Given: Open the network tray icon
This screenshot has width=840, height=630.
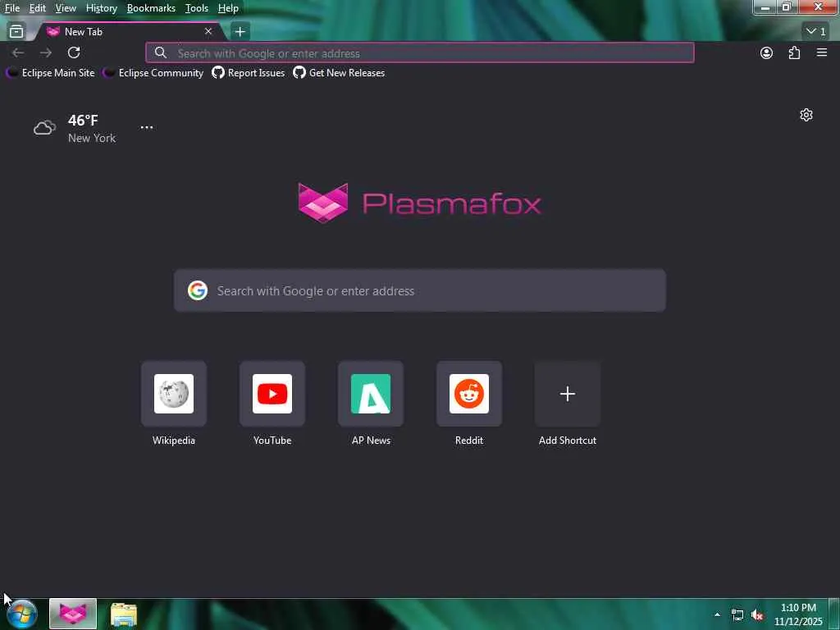Looking at the screenshot, I should pyautogui.click(x=737, y=615).
